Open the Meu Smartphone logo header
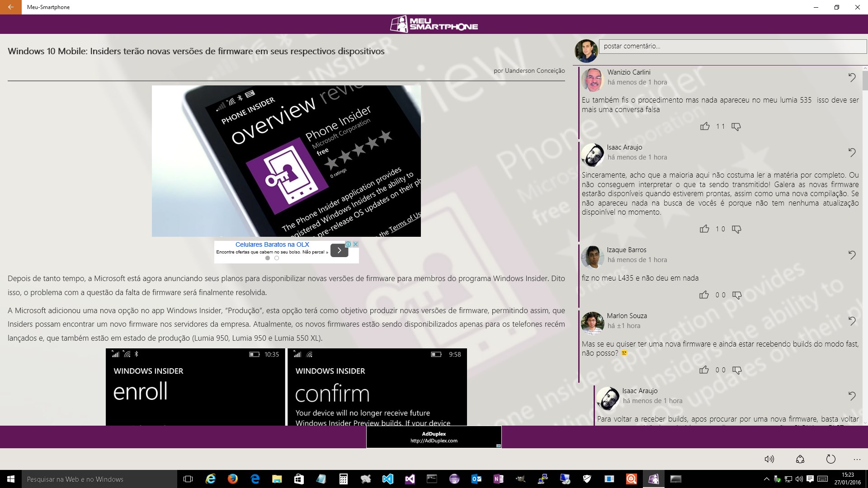 point(434,24)
